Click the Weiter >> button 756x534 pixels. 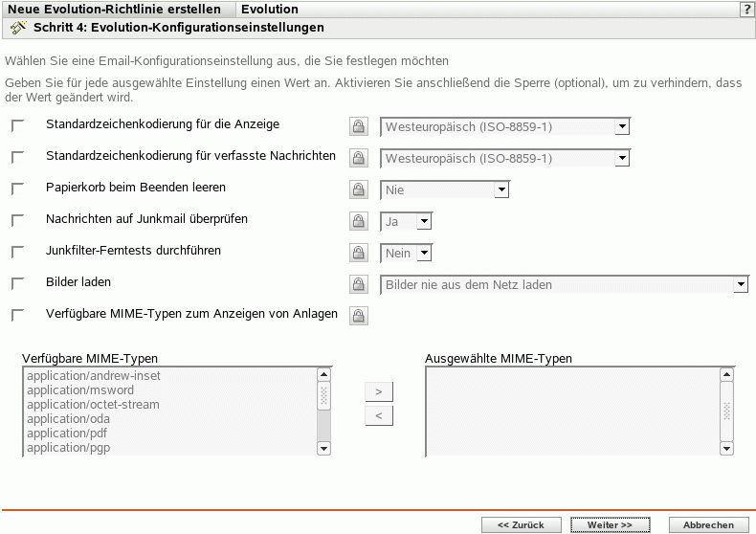(610, 524)
